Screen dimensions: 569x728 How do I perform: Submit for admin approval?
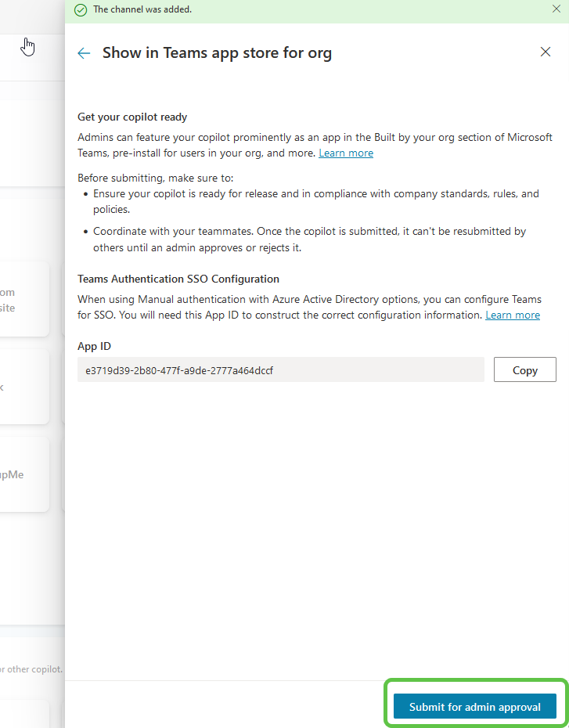point(474,706)
